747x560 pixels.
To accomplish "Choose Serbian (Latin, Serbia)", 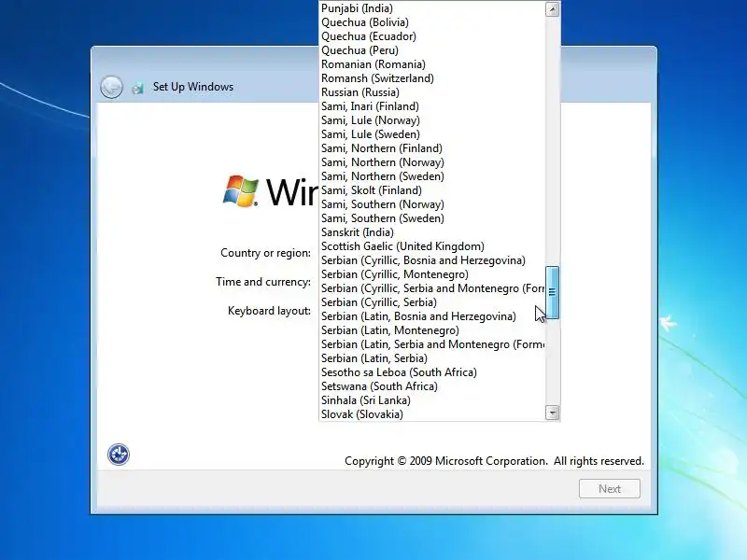I will (x=432, y=358).
